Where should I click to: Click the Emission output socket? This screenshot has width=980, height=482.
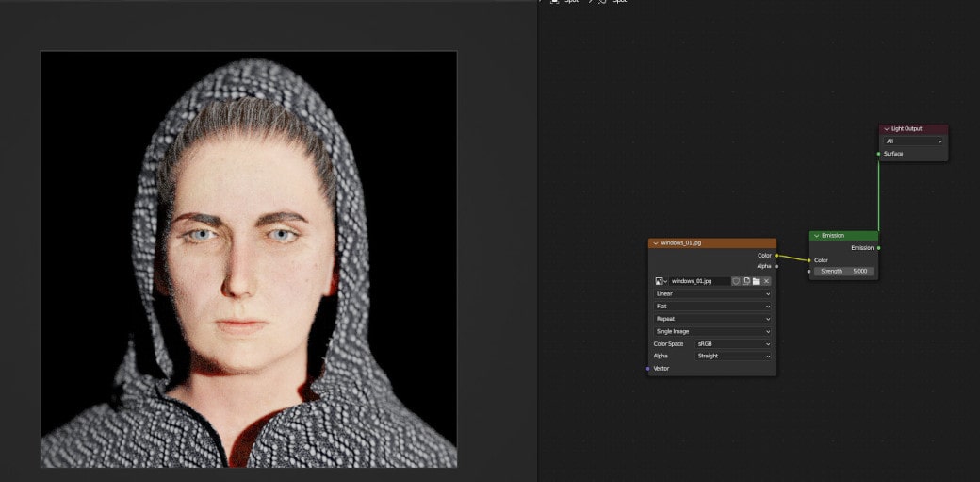pos(879,248)
